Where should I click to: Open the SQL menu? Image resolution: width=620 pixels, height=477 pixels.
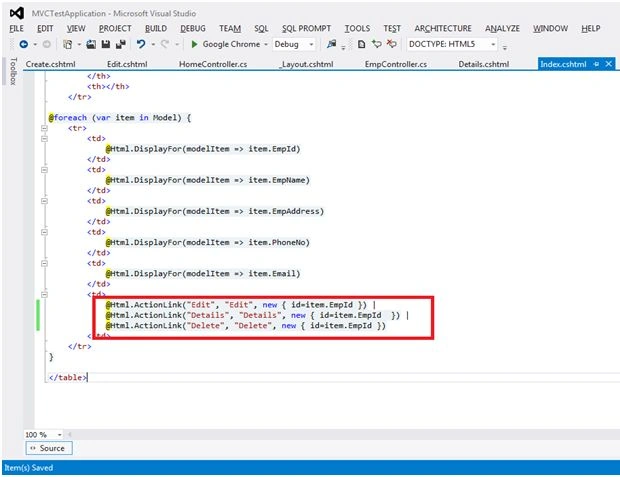(261, 28)
